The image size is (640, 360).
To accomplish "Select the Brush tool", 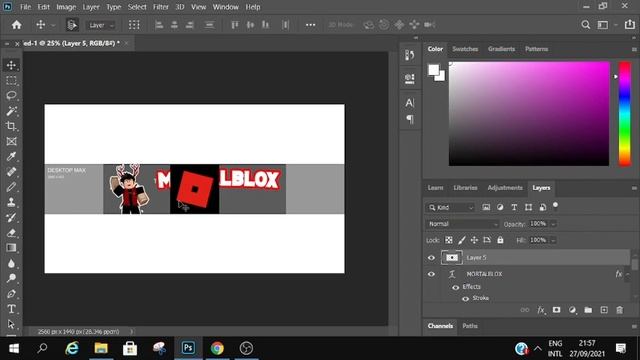I will [11, 187].
